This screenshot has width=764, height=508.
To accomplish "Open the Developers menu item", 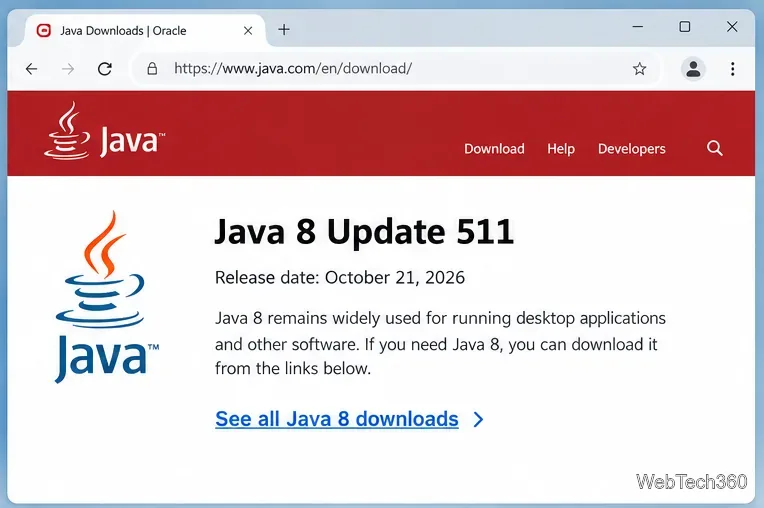I will [631, 149].
